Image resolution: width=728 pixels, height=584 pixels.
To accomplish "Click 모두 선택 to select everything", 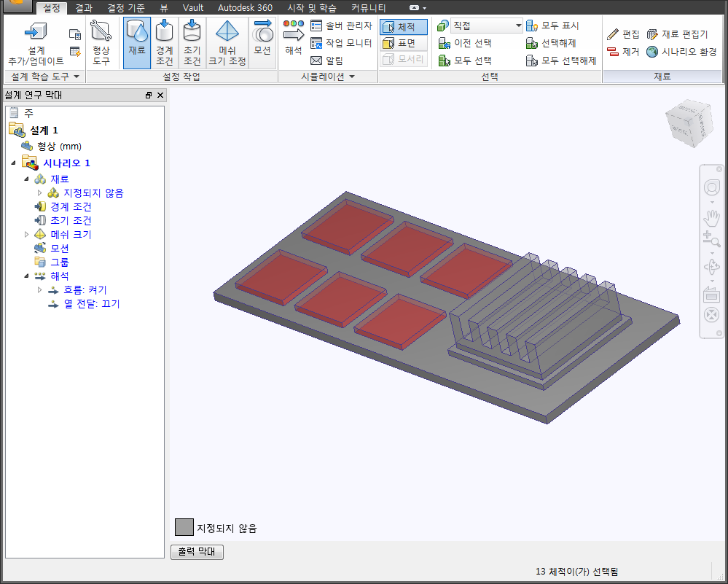I will coord(465,61).
